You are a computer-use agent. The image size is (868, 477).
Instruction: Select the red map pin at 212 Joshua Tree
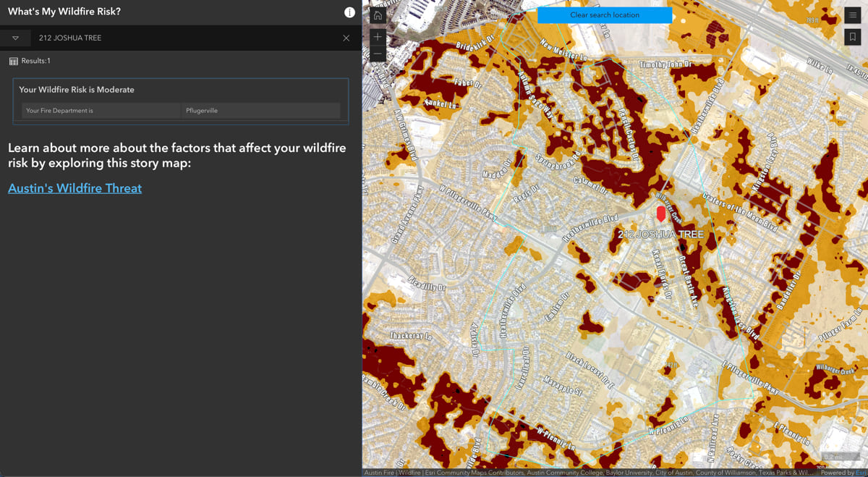coord(660,214)
